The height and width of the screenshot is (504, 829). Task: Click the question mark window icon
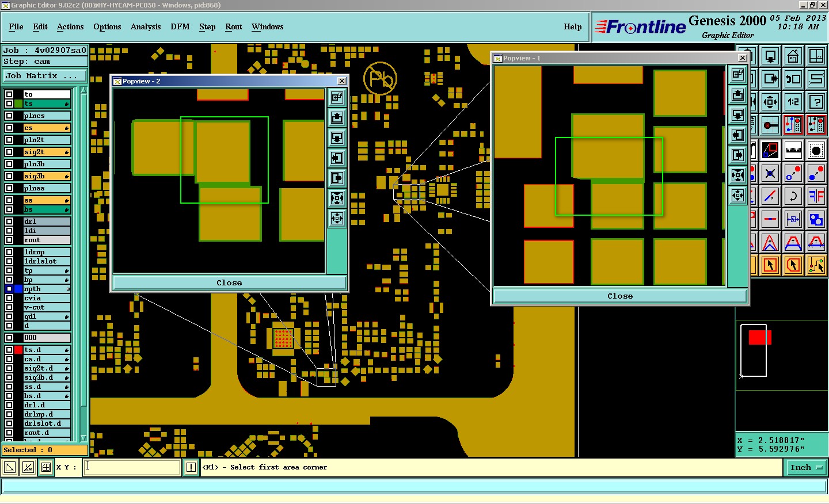coord(816,102)
